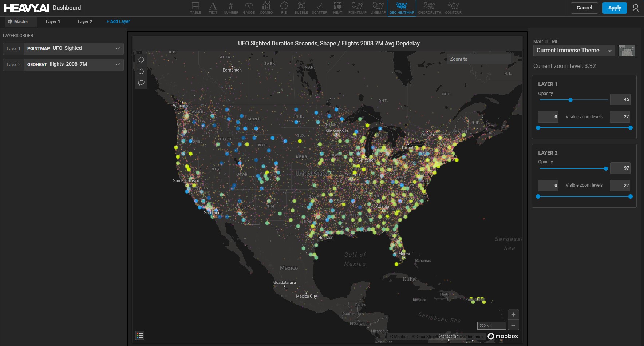Click the map zoom in plus button

point(513,314)
